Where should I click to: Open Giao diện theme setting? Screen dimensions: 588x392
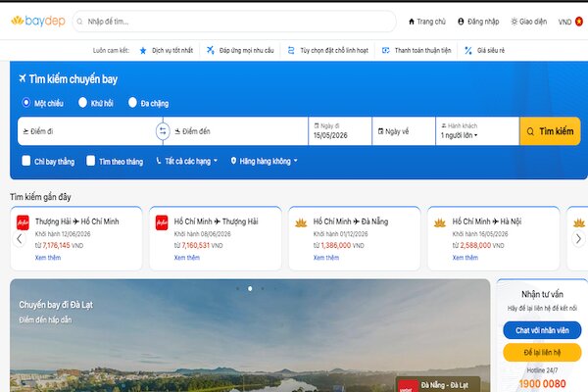click(529, 22)
